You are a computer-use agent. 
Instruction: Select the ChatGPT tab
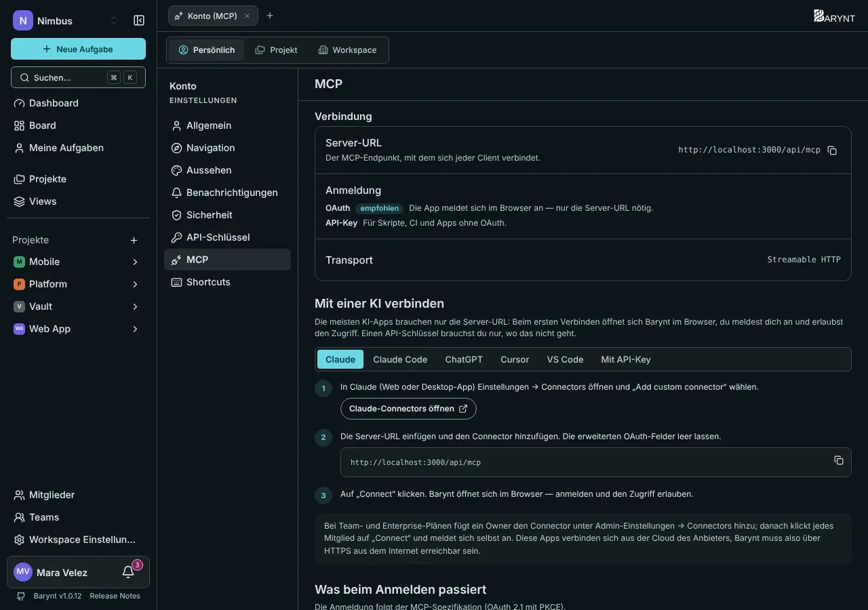[x=464, y=359]
